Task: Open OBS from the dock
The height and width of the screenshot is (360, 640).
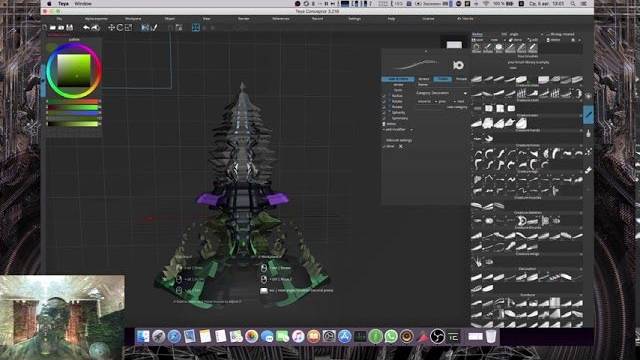Action: [437, 336]
